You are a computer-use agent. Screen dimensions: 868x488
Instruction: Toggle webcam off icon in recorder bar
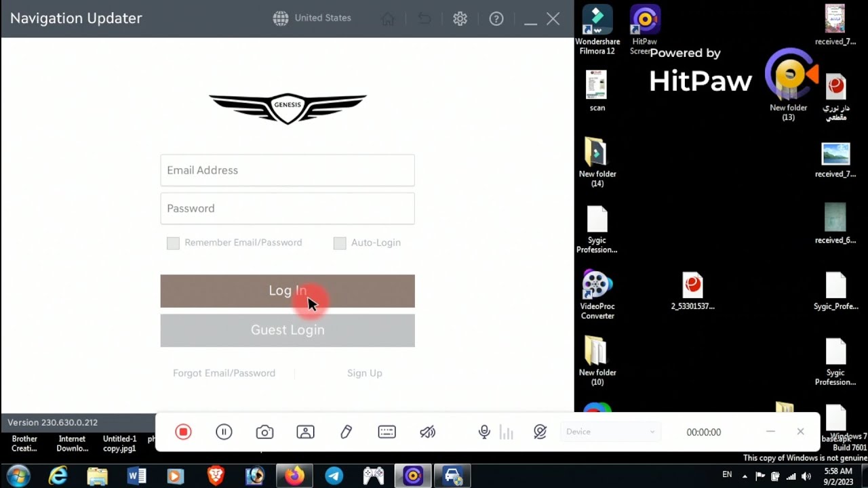(540, 432)
